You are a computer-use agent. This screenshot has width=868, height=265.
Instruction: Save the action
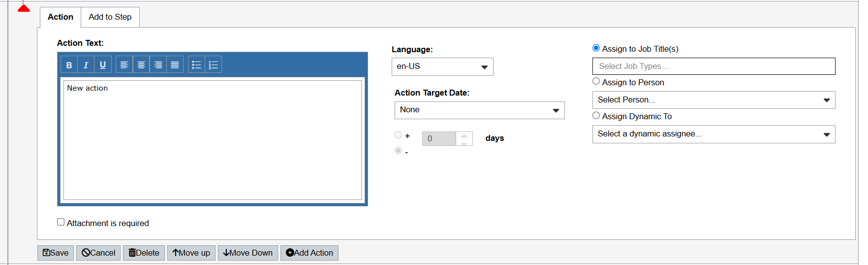click(56, 253)
